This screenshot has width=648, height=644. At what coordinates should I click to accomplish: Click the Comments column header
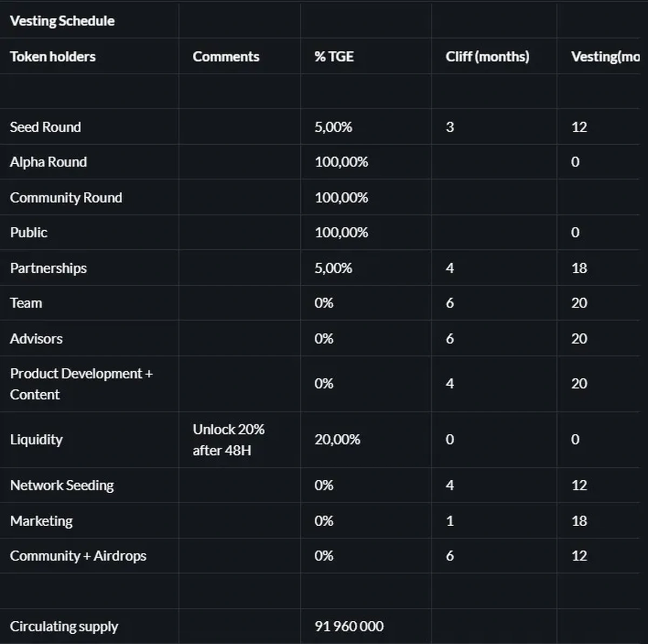(x=226, y=57)
